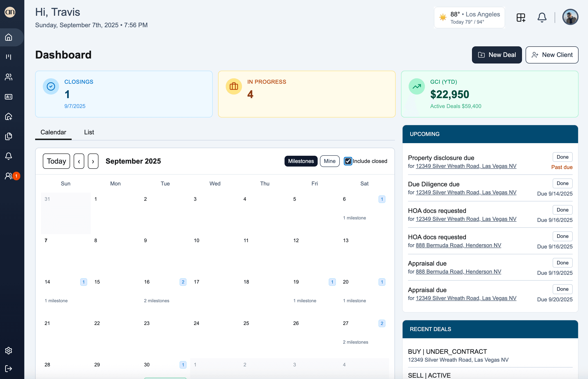Switch to the Calendar tab
This screenshot has width=588, height=379.
pos(53,132)
